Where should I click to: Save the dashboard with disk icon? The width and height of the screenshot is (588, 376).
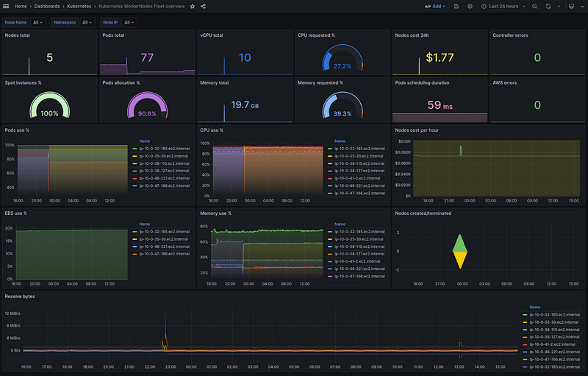point(456,6)
